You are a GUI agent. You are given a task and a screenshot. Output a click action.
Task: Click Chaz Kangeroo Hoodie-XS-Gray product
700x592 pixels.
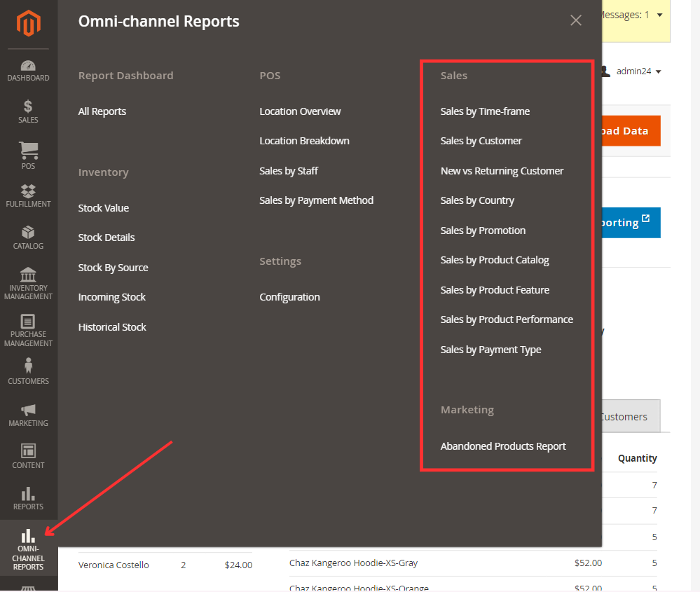353,563
